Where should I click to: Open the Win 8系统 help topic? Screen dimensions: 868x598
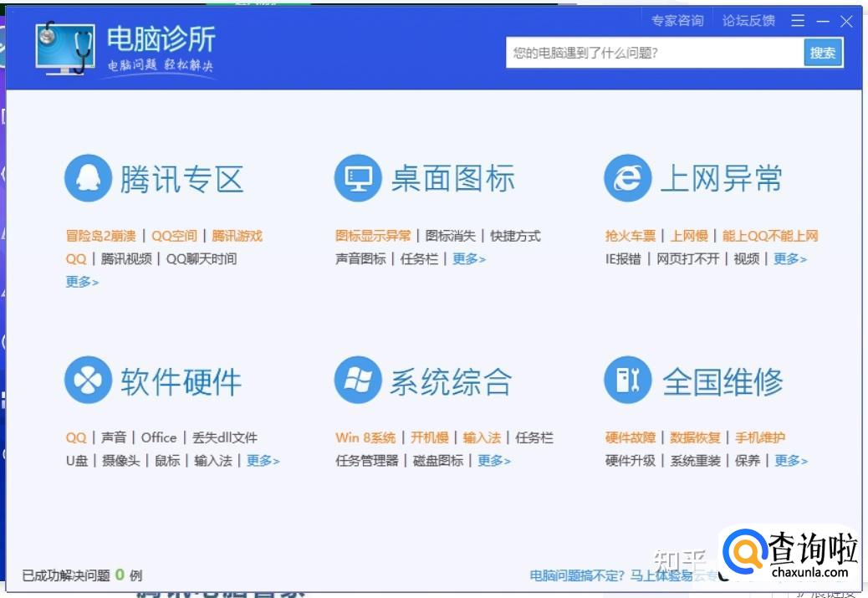(x=366, y=437)
